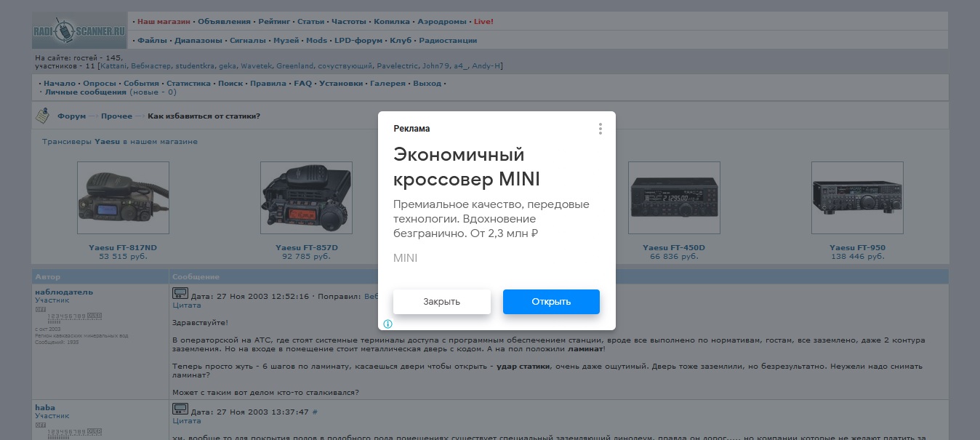Go to the Частоты section
This screenshot has width=980, height=440.
(349, 22)
